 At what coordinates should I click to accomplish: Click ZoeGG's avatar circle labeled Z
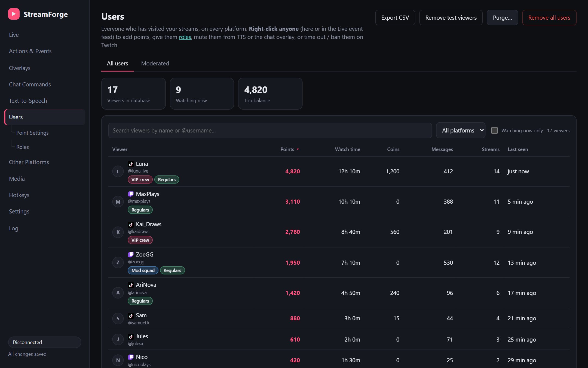point(118,263)
